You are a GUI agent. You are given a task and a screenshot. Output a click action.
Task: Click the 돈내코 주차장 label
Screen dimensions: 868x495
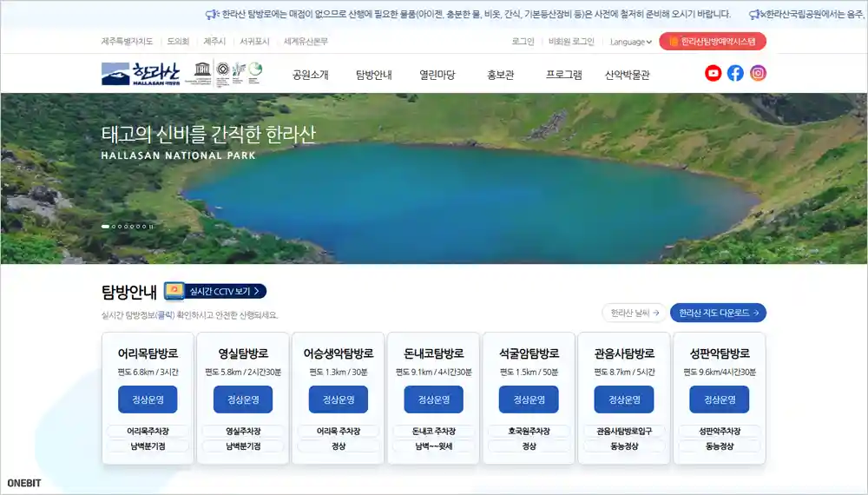433,431
